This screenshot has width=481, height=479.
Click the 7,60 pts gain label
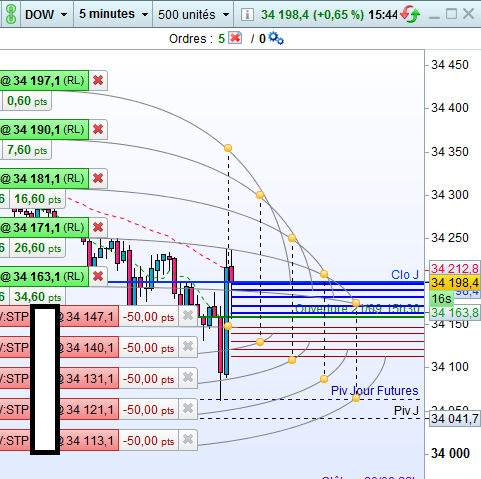27,150
